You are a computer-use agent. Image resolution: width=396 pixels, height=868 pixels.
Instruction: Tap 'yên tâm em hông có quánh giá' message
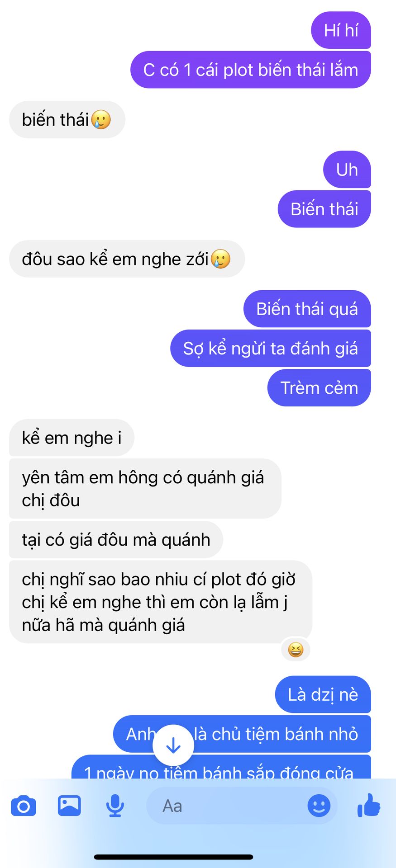pyautogui.click(x=145, y=489)
